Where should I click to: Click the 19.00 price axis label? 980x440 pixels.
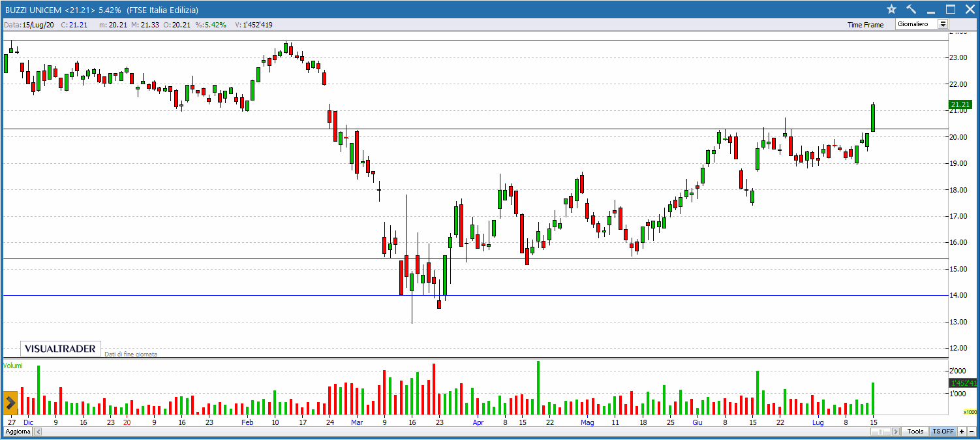click(958, 163)
